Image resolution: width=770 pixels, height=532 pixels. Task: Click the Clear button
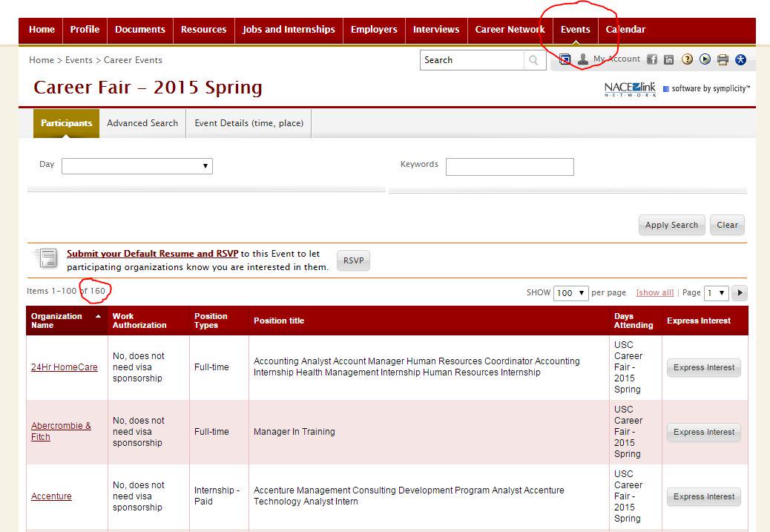[x=727, y=225]
